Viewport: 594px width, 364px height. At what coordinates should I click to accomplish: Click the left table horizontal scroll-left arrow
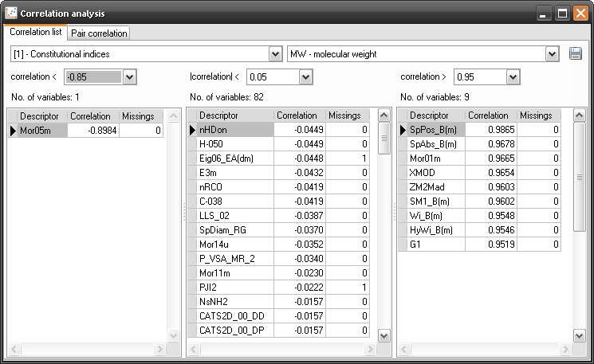[14, 349]
